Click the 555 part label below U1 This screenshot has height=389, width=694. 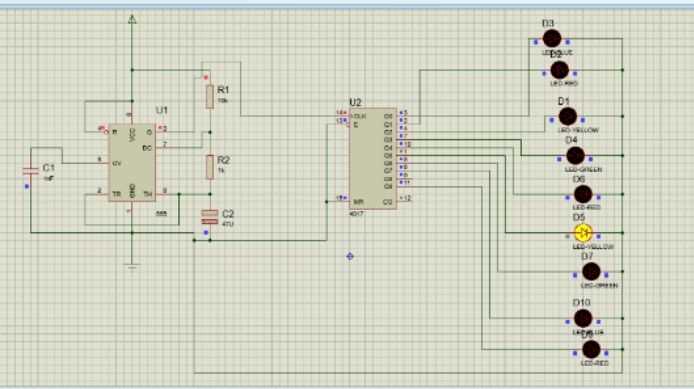pos(162,213)
